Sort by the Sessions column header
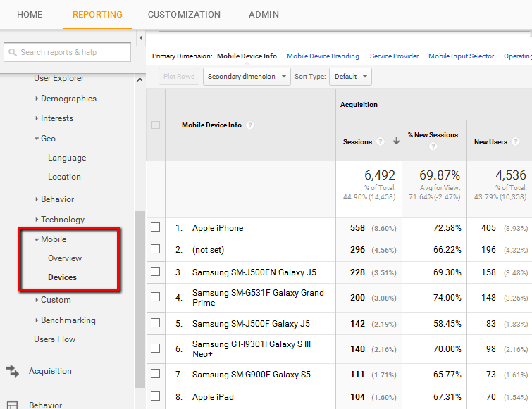The height and width of the screenshot is (409, 532). [x=357, y=142]
